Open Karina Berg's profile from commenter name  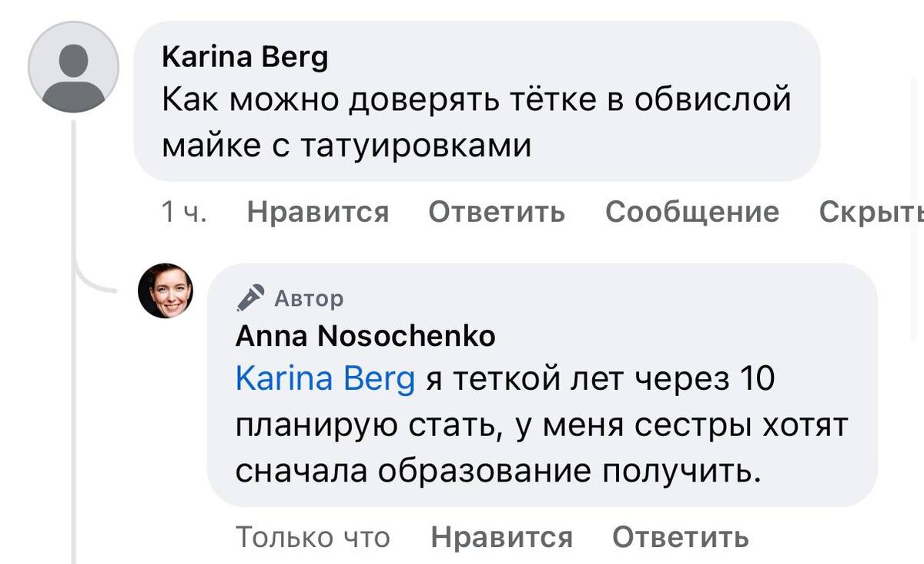tap(245, 57)
